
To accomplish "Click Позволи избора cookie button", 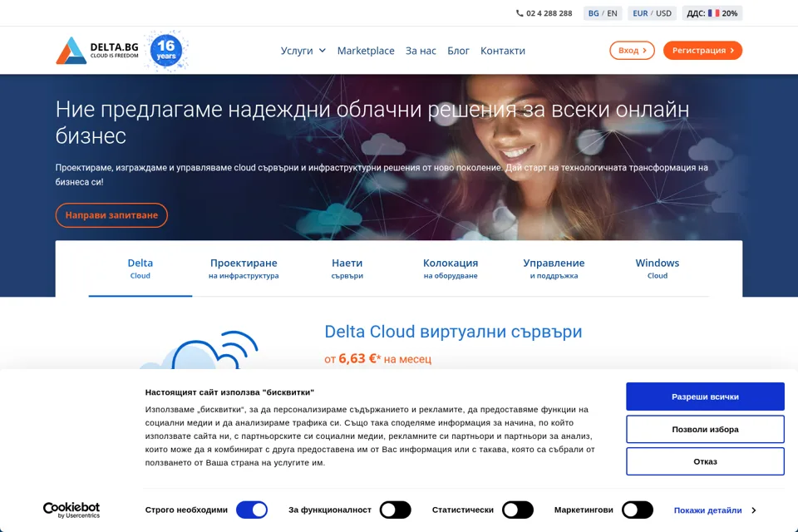I will click(705, 429).
